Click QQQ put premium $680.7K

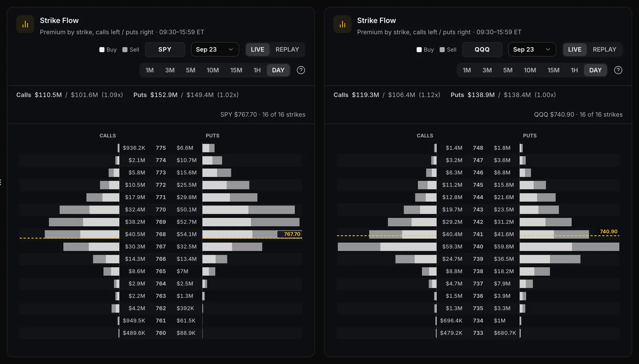505,333
